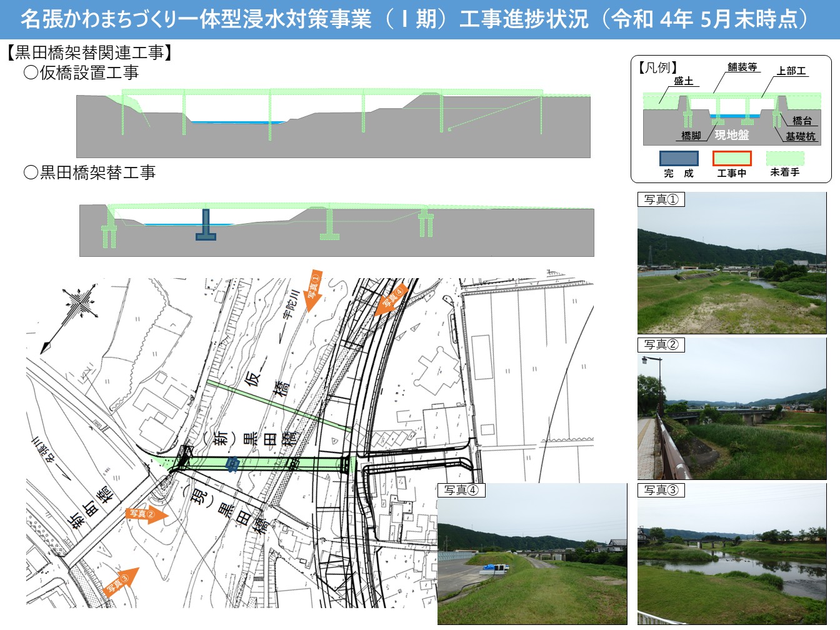Click the green 仮橋 line on the map
This screenshot has height=630, width=840.
tap(278, 405)
